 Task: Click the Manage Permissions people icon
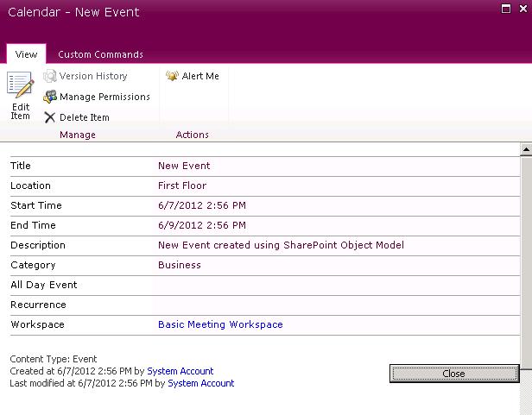click(x=50, y=97)
